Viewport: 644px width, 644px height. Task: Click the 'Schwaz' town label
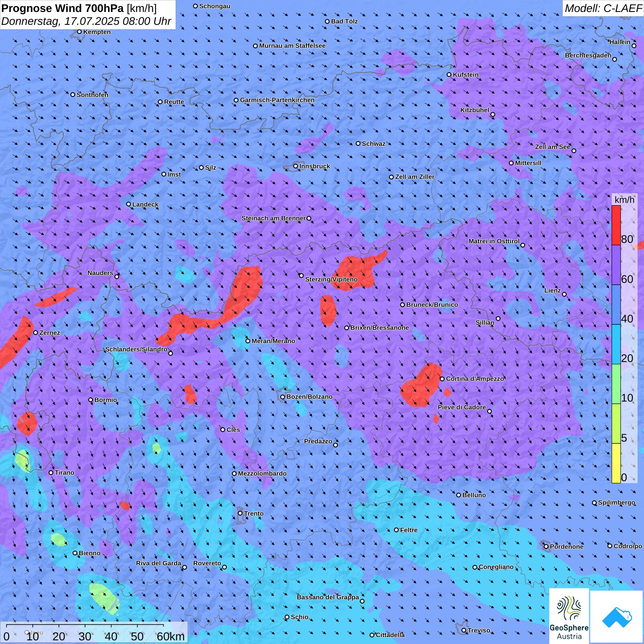pos(374,144)
